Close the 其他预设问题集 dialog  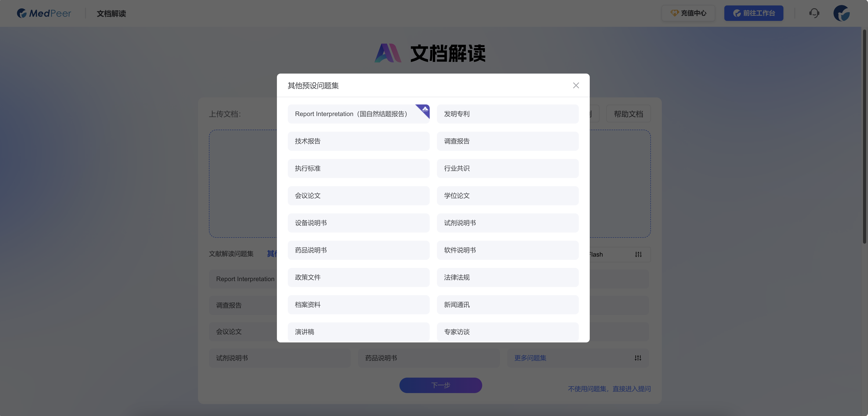(576, 85)
